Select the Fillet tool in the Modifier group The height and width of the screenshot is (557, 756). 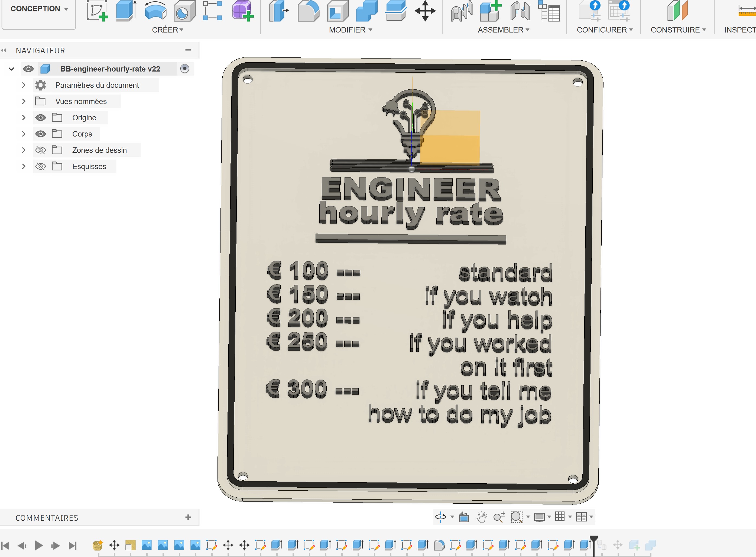pos(309,11)
